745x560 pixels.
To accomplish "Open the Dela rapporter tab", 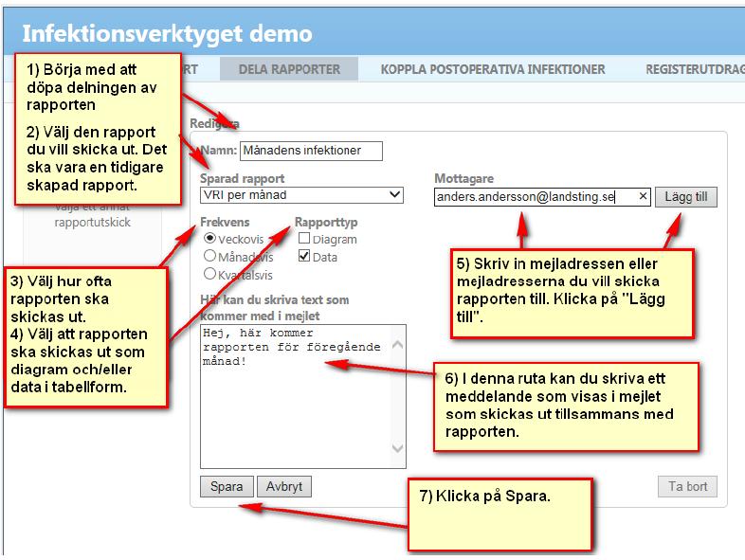I will [x=289, y=69].
